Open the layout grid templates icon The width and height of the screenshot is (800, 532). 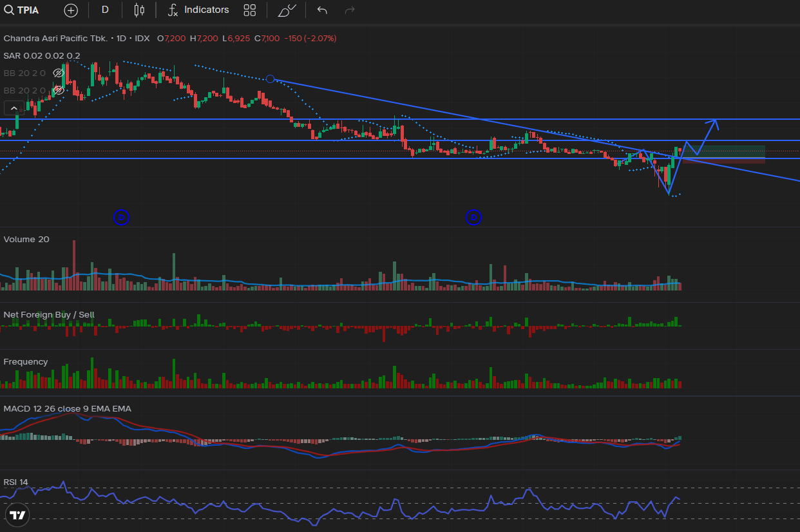tap(250, 10)
